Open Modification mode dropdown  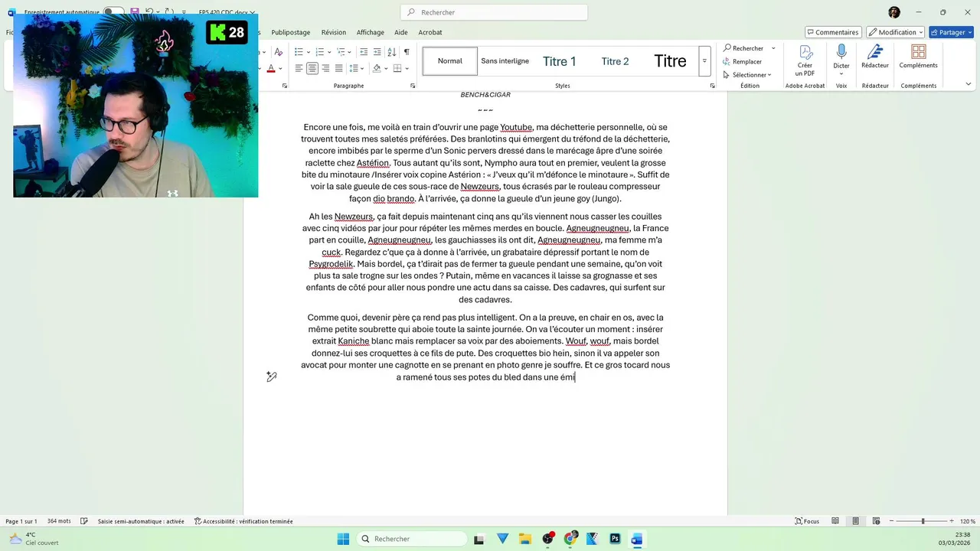(896, 32)
